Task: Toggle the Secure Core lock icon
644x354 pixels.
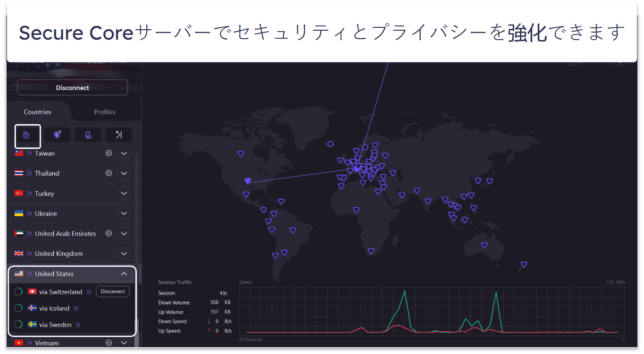Action: (x=26, y=135)
